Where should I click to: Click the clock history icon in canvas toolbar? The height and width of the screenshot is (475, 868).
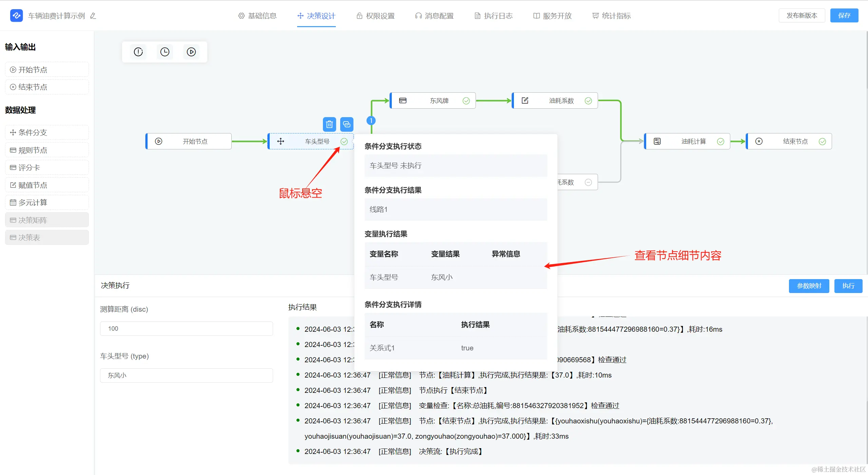(165, 52)
